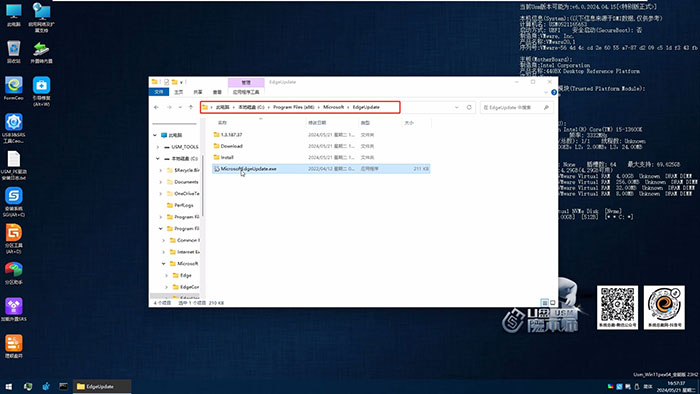The width and height of the screenshot is (700, 394).
Task: Open the network support icon beside 此电脑
Action: point(41,17)
